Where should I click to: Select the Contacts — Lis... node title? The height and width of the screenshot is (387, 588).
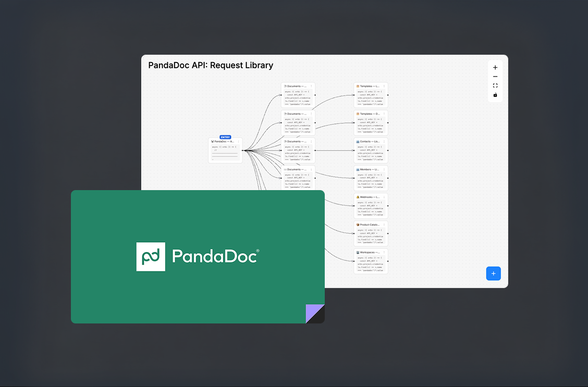(370, 142)
